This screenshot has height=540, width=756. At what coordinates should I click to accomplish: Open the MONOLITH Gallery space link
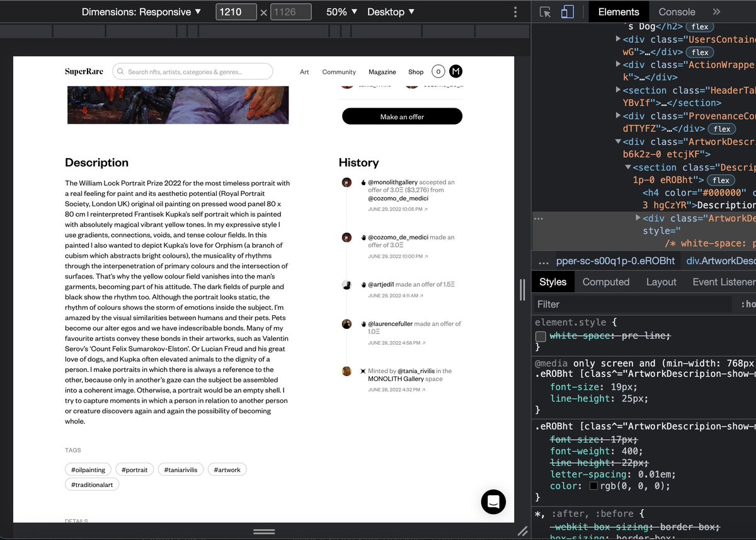[396, 379]
